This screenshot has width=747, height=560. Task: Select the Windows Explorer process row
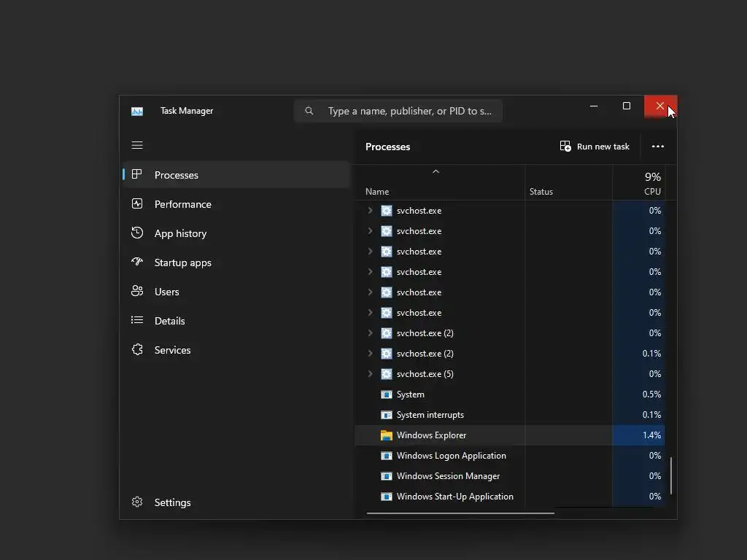coord(510,435)
